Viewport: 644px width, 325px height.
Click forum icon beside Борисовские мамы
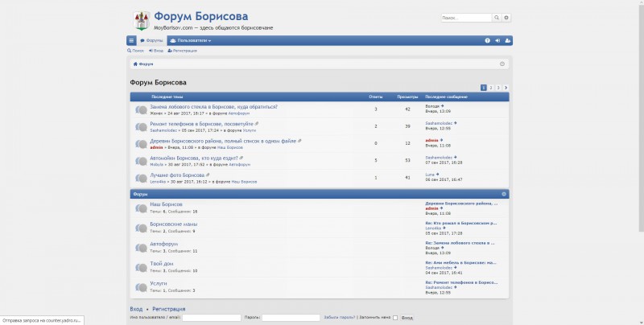[141, 228]
